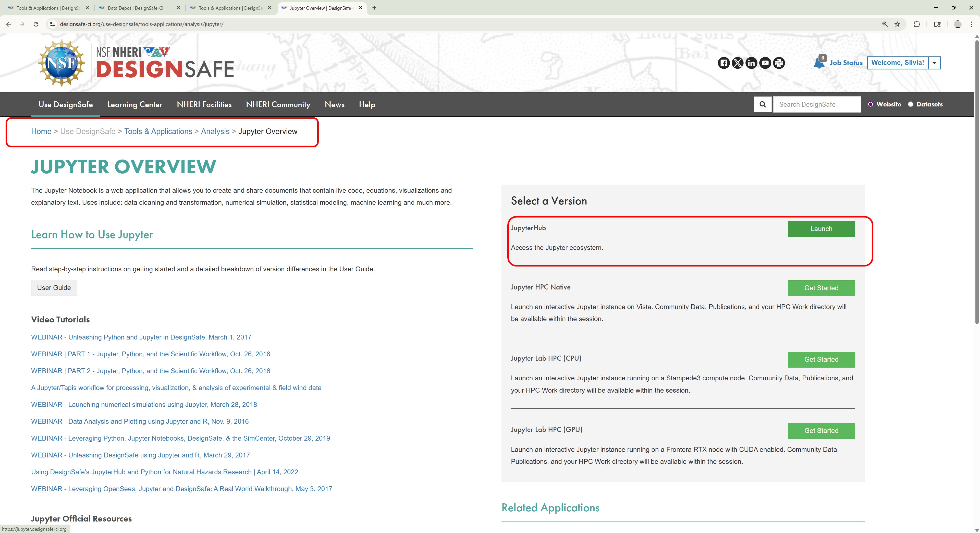Open the NHERI Facilities nav menu
The image size is (980, 533).
[204, 104]
